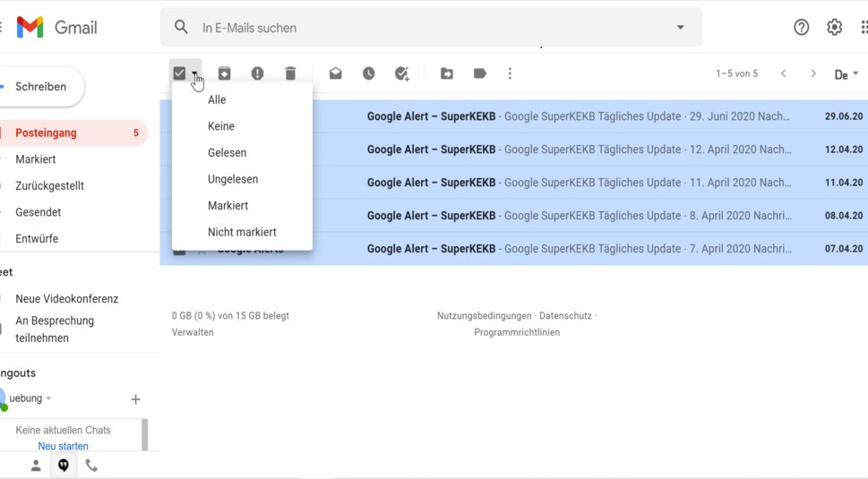The height and width of the screenshot is (479, 868).
Task: Open the email dated 08.04.20
Action: coord(513,216)
